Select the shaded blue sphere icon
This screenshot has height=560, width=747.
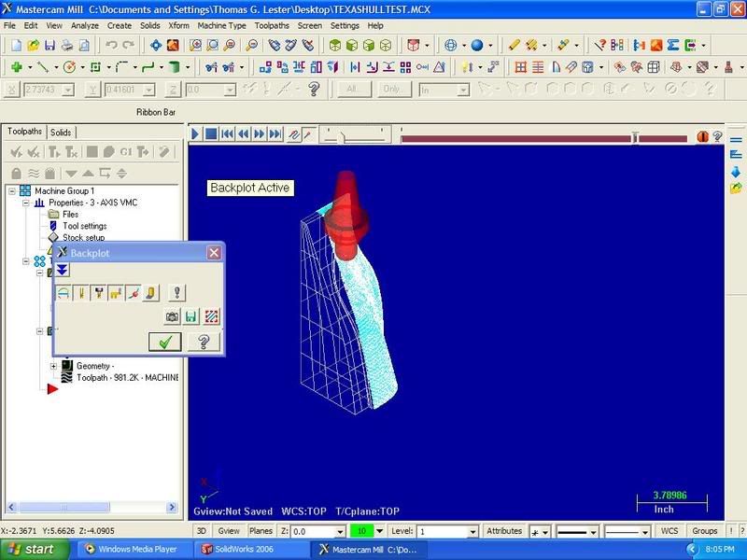(477, 45)
